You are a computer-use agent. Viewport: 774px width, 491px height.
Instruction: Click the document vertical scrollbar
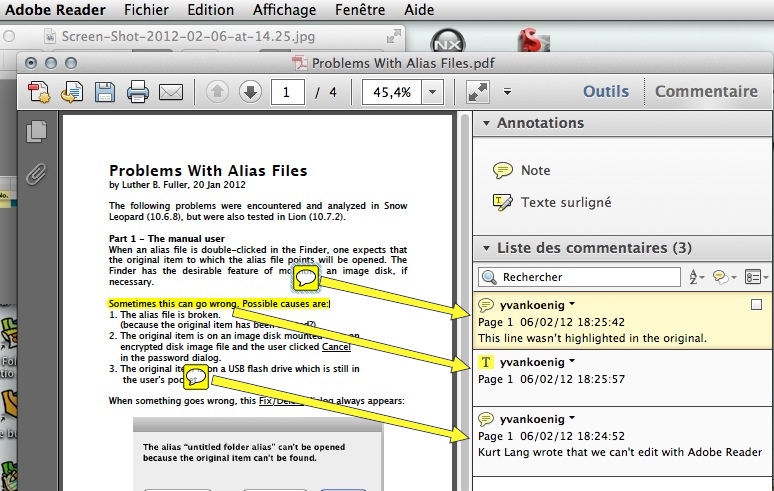tap(464, 301)
